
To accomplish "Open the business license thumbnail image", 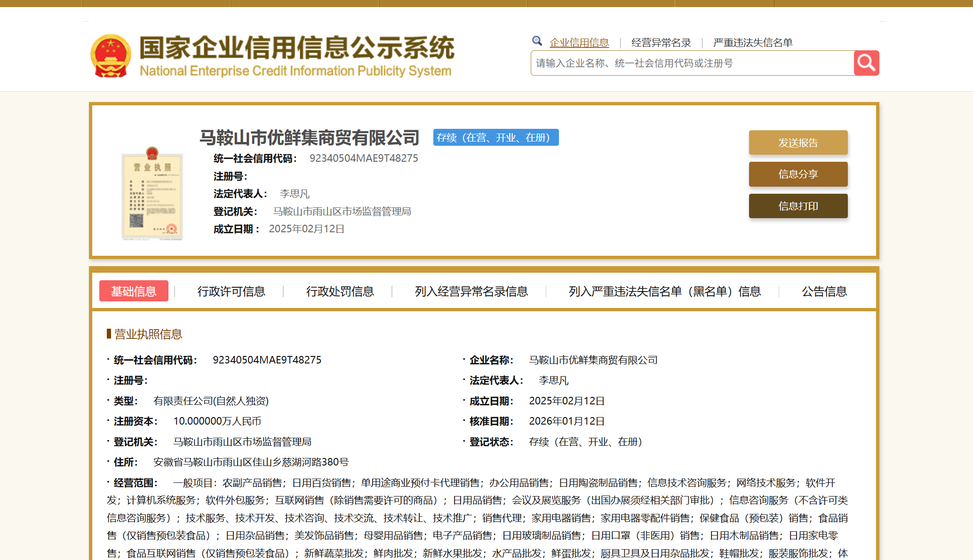I will click(x=152, y=194).
